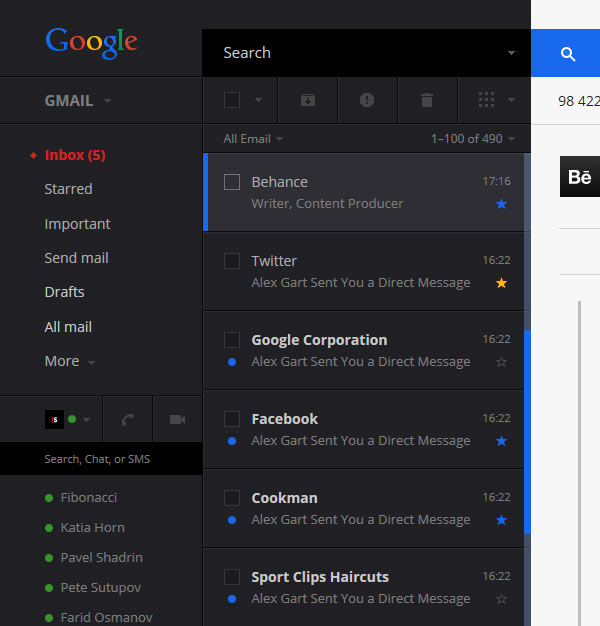The width and height of the screenshot is (600, 626).
Task: Open the grid icon dropdown arrow
Action: tap(511, 100)
